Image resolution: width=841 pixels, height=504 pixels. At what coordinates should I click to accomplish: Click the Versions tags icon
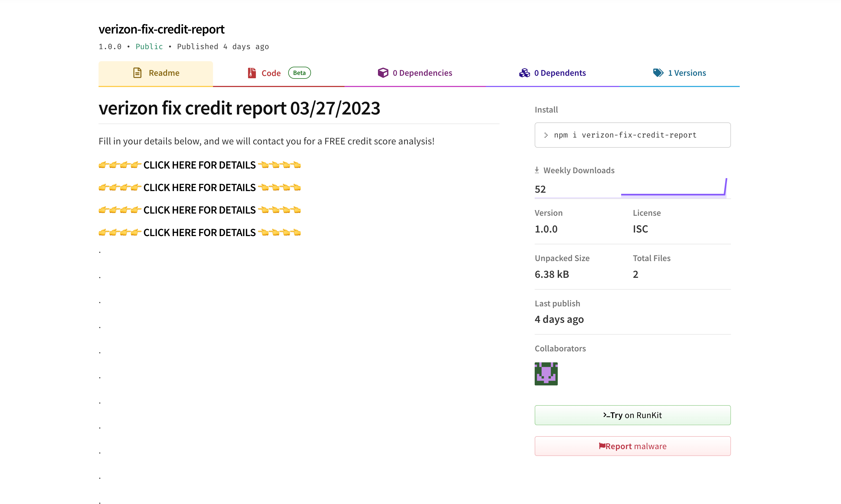[658, 73]
